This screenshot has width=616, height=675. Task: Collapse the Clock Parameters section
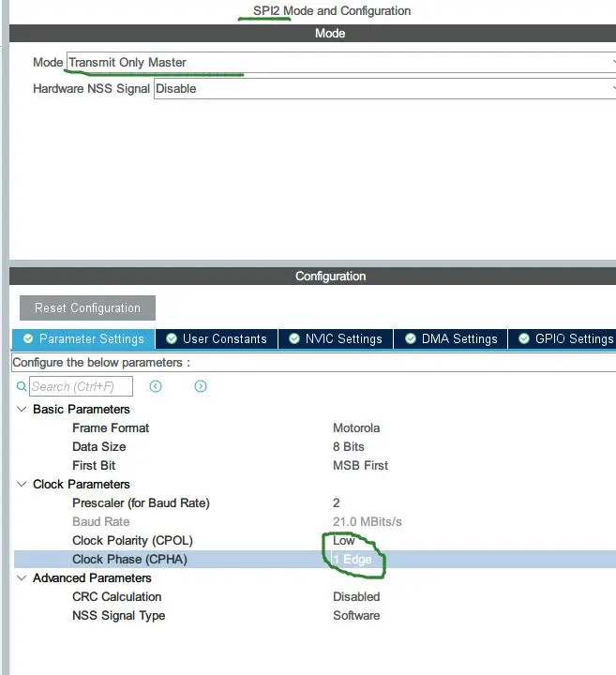point(23,485)
